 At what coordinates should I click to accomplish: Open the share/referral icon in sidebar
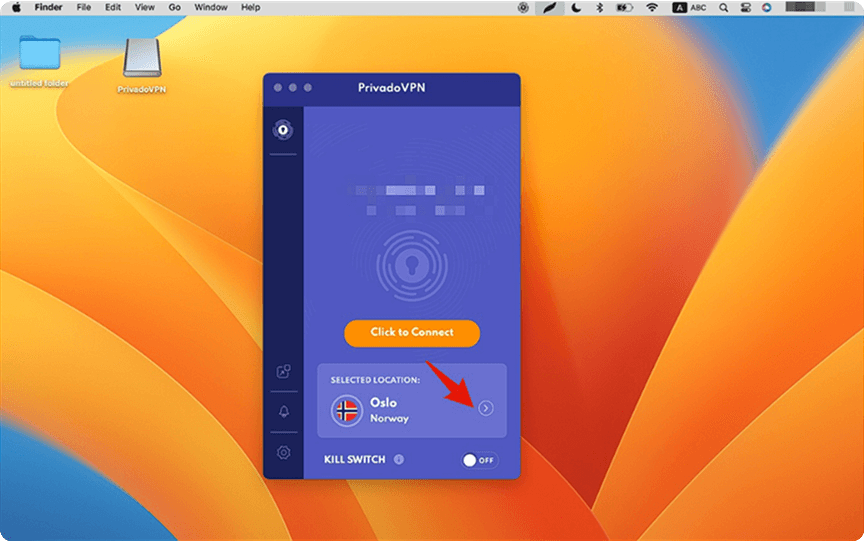284,371
